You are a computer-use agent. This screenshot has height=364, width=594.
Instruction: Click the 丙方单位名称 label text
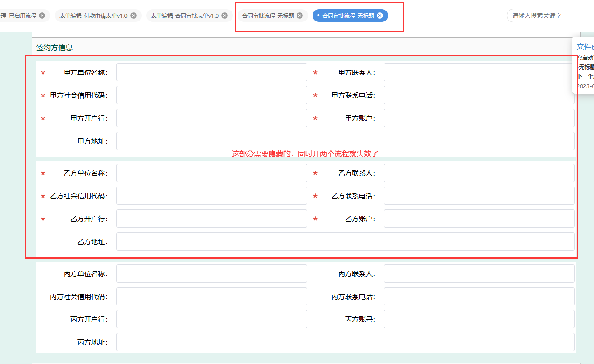coord(86,274)
